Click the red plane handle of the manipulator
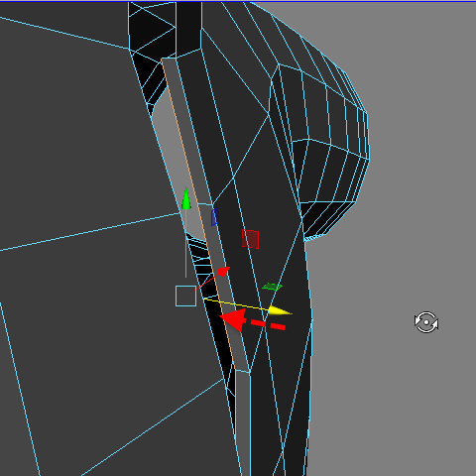This screenshot has height=476, width=476. (x=250, y=239)
